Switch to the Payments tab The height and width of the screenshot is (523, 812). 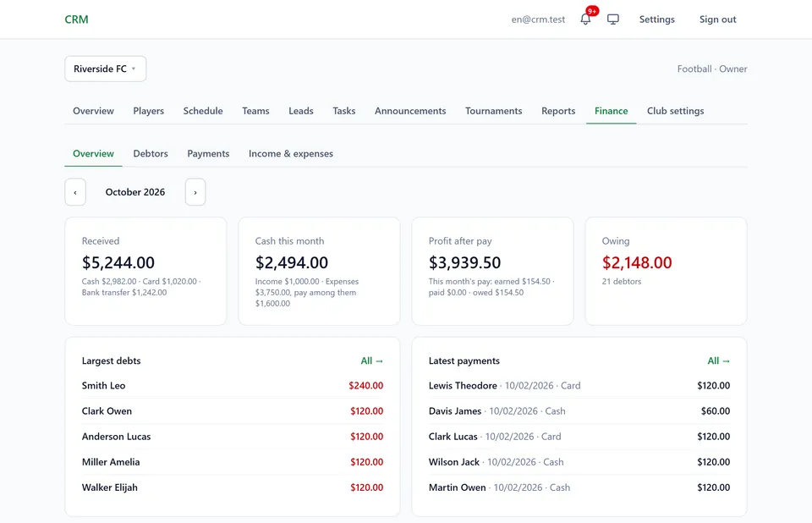click(x=208, y=153)
